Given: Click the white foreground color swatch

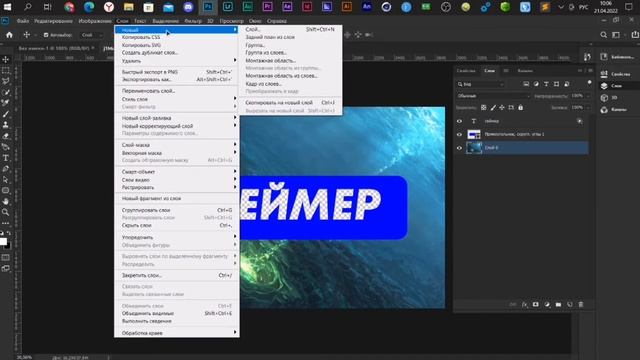Looking at the screenshot, I should [3, 241].
